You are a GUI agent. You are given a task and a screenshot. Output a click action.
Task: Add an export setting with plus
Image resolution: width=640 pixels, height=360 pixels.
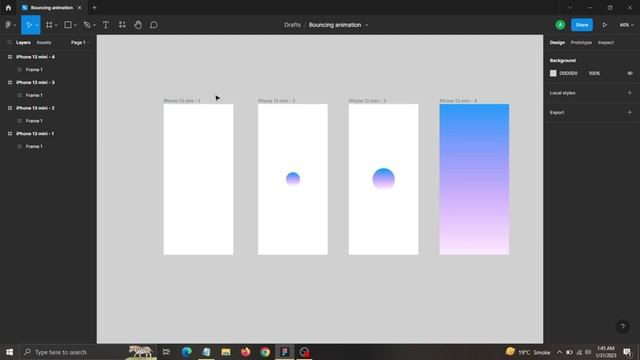tap(629, 112)
